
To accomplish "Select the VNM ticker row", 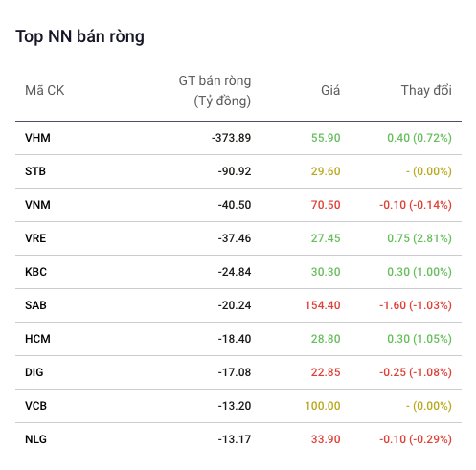I will tap(238, 205).
